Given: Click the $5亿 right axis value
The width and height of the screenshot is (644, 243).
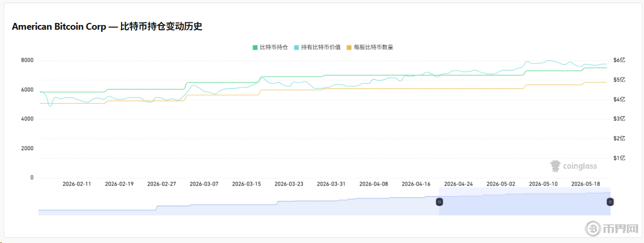Looking at the screenshot, I should tap(619, 80).
